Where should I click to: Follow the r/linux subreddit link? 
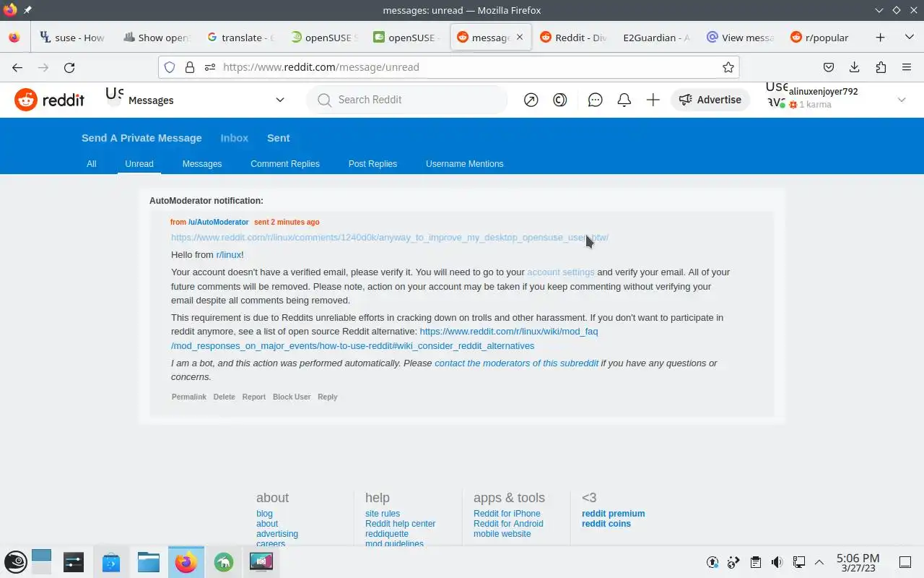coord(228,255)
